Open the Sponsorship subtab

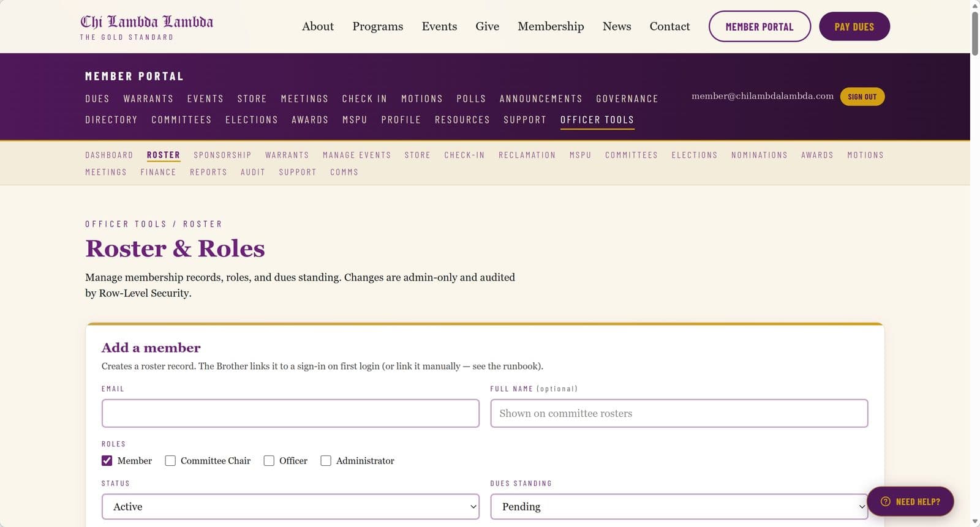pos(222,155)
